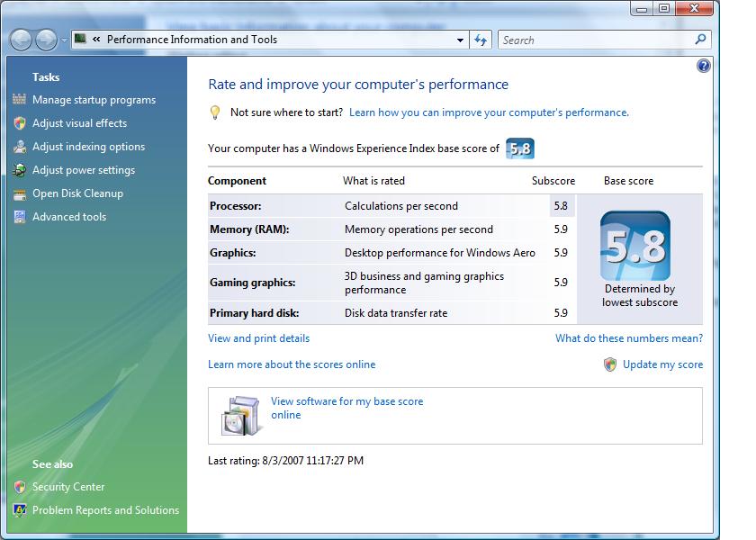The width and height of the screenshot is (756, 540).
Task: Click the Security Center shield icon
Action: pos(20,487)
